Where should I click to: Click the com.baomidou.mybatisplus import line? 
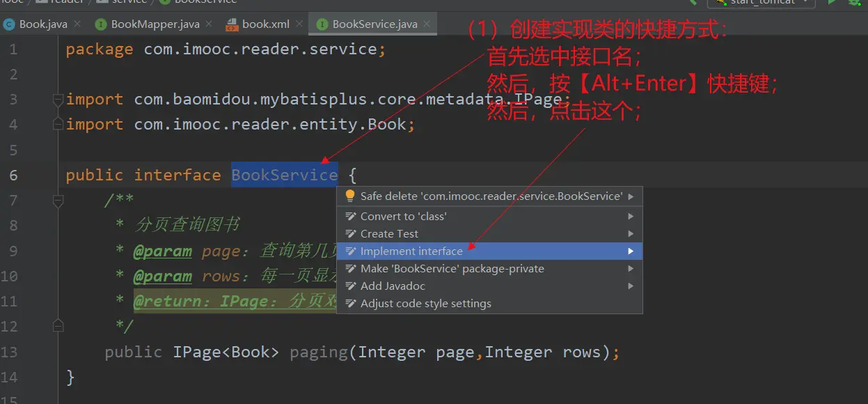(318, 100)
